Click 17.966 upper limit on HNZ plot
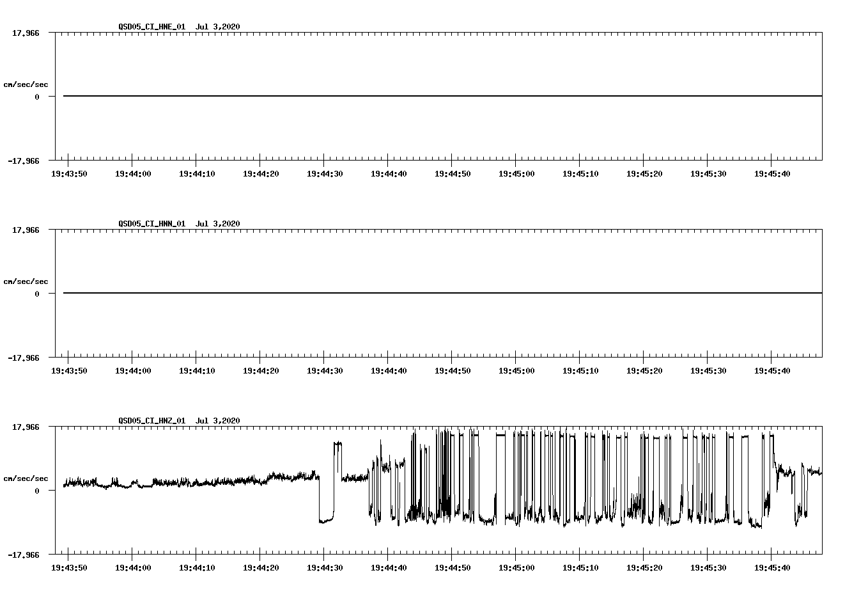The image size is (868, 591). (x=26, y=427)
